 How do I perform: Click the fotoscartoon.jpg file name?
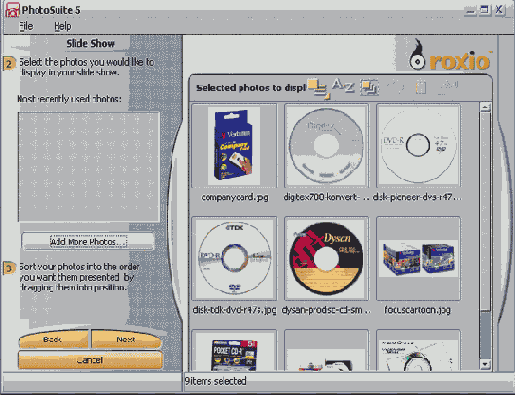(x=417, y=310)
